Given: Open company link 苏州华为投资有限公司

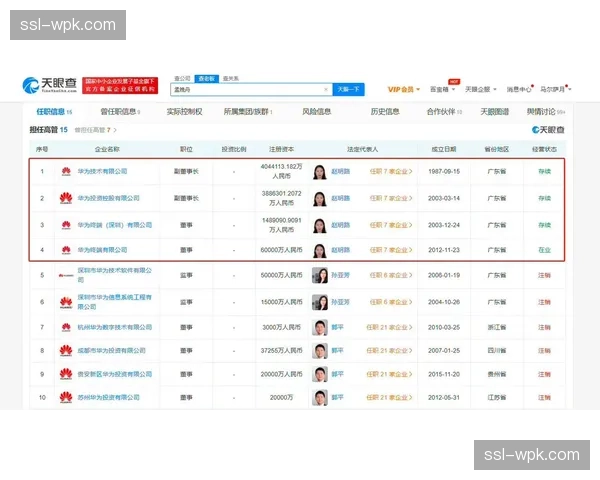Looking at the screenshot, I should coord(108,397).
